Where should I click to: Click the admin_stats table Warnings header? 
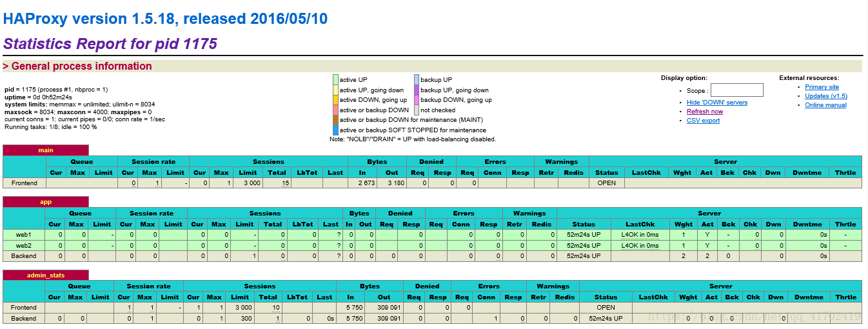coord(553,286)
